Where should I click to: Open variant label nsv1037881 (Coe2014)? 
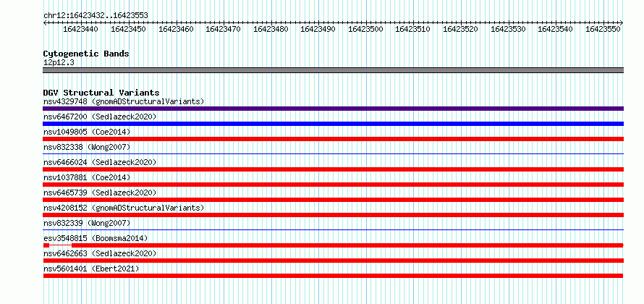coord(87,177)
